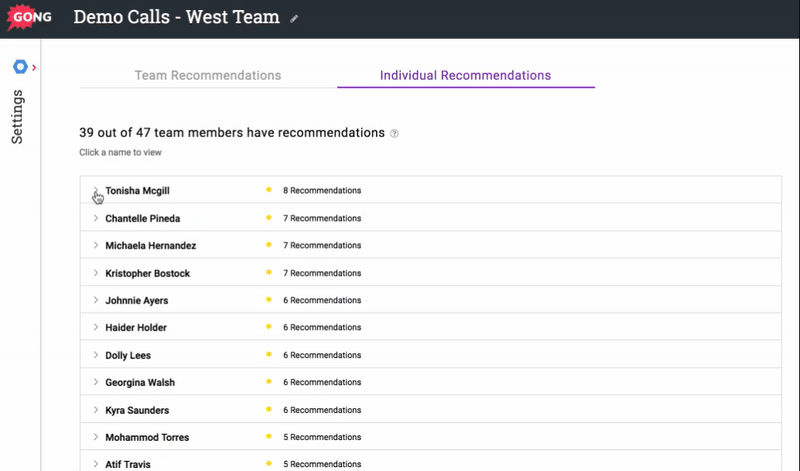Click the Gong logo
Image resolution: width=800 pixels, height=471 pixels.
pyautogui.click(x=30, y=18)
